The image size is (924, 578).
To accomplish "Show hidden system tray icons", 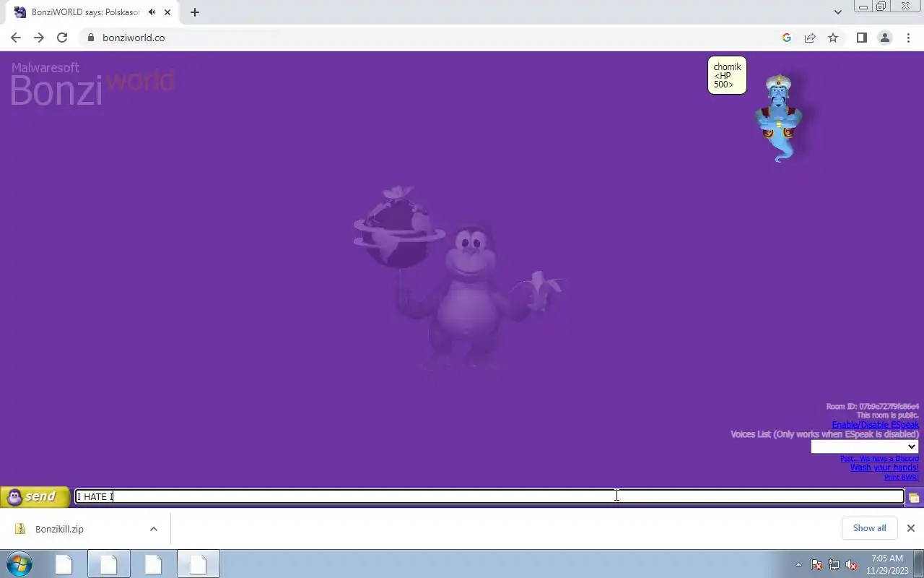I will tap(798, 564).
